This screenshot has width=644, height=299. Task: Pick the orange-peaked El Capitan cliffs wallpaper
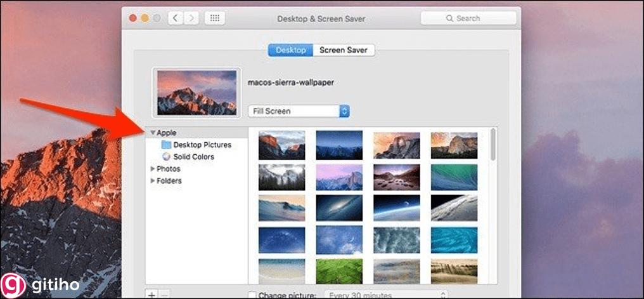[281, 145]
